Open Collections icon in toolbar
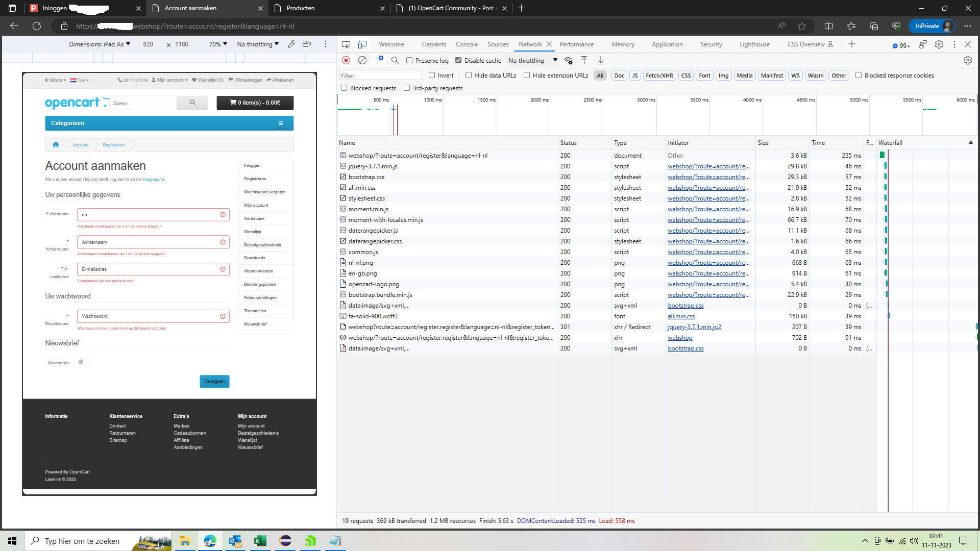980x551 pixels. click(874, 26)
